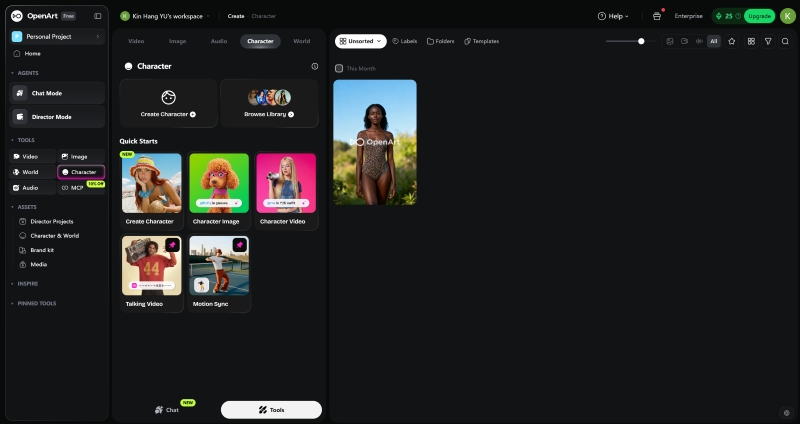
Task: Open gallery search magnifier icon
Action: click(x=785, y=41)
